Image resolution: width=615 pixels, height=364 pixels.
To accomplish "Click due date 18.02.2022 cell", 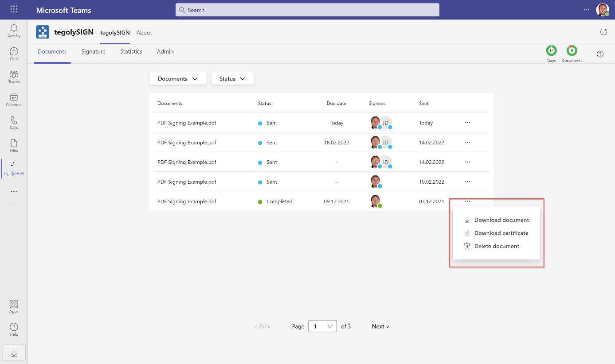I will (x=336, y=143).
